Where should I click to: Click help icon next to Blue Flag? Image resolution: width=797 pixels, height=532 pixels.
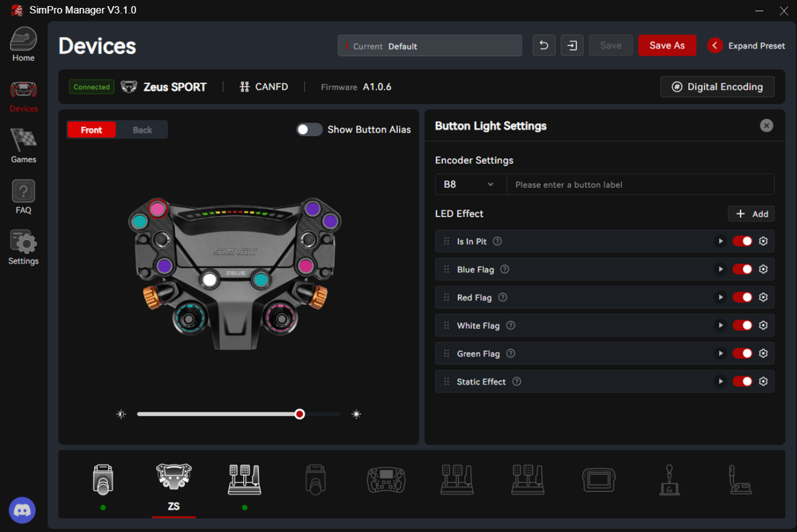tap(505, 269)
